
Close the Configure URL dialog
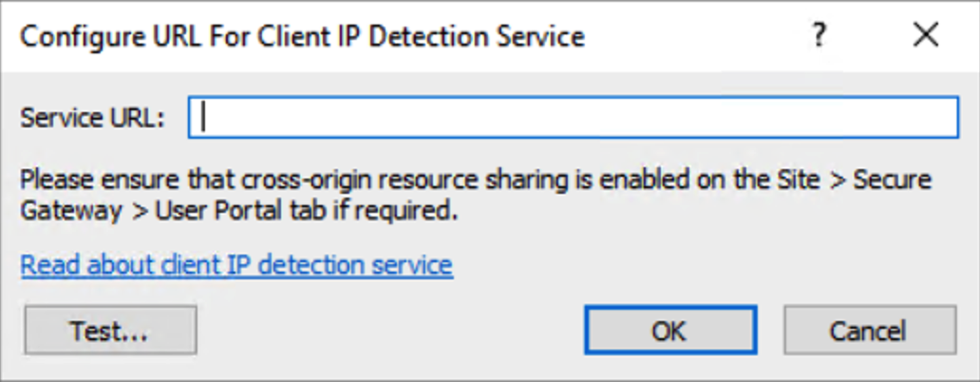click(x=925, y=36)
